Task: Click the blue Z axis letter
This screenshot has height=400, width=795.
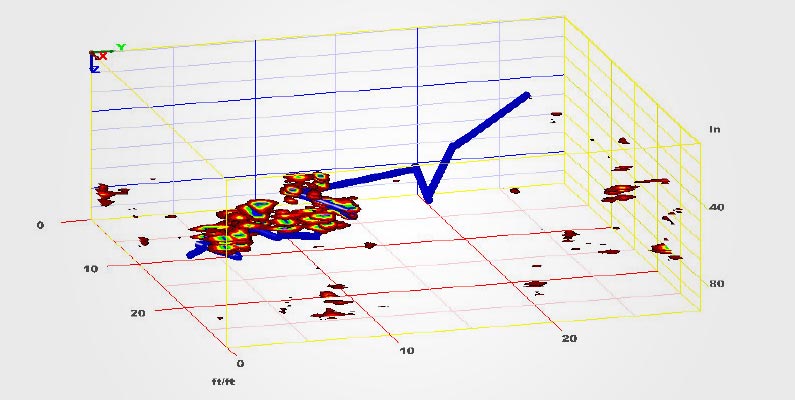Action: click(x=95, y=69)
